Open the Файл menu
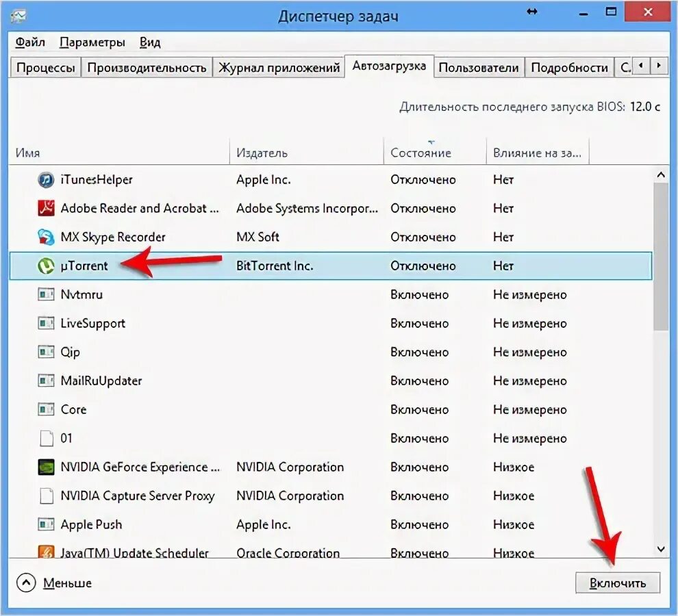 click(30, 42)
